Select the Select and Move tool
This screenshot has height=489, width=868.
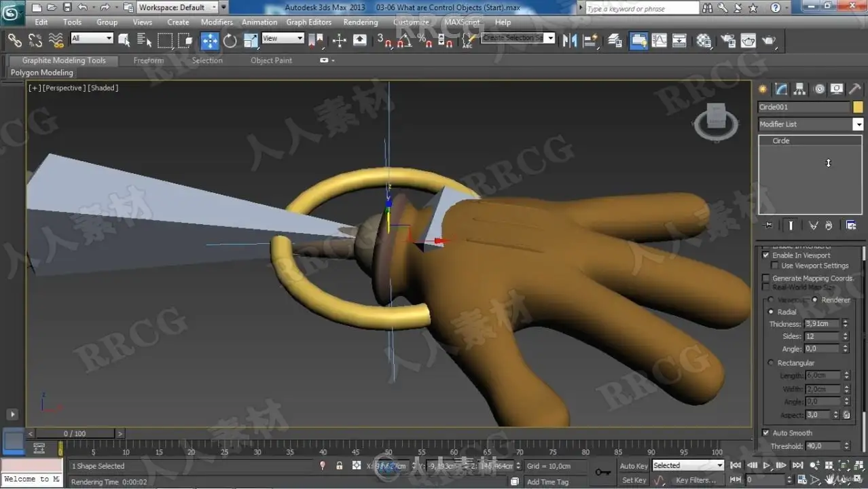click(210, 41)
